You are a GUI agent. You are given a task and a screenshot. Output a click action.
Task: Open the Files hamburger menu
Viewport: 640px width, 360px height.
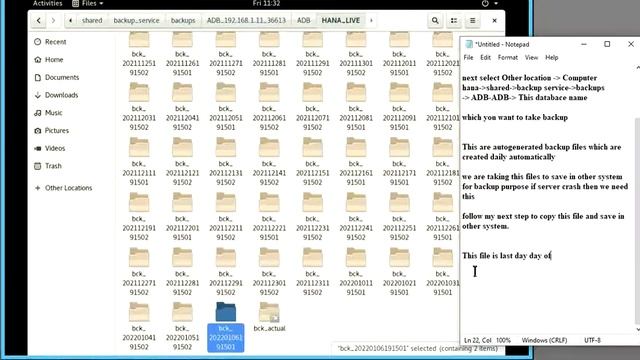click(472, 20)
